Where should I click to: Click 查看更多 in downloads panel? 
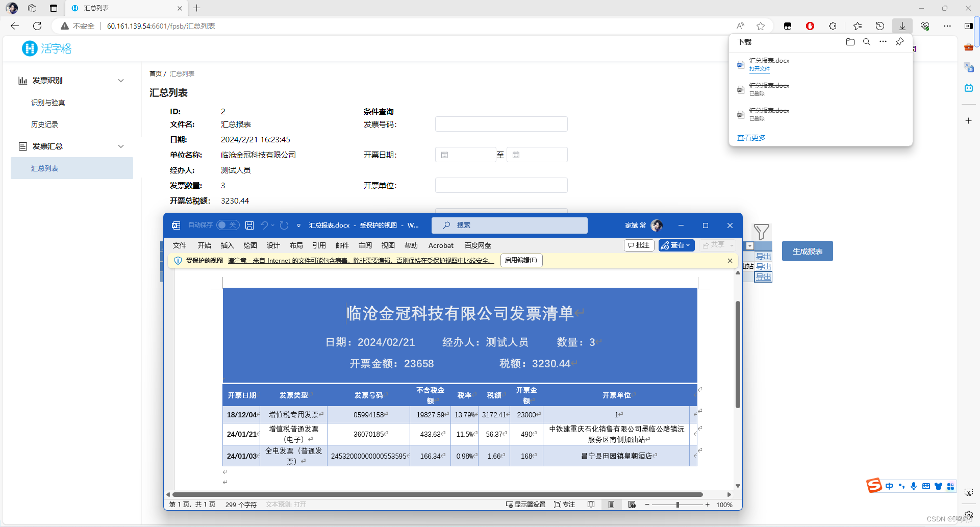(x=751, y=138)
